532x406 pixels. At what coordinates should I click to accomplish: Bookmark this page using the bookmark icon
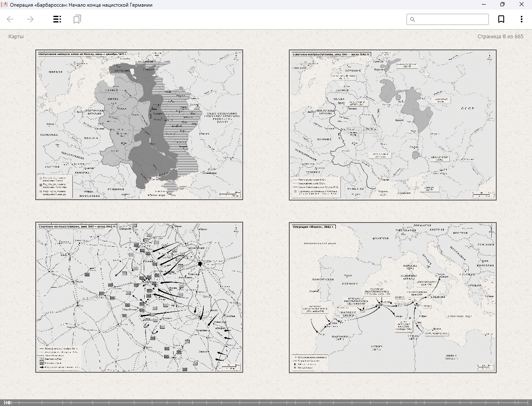[x=501, y=19]
